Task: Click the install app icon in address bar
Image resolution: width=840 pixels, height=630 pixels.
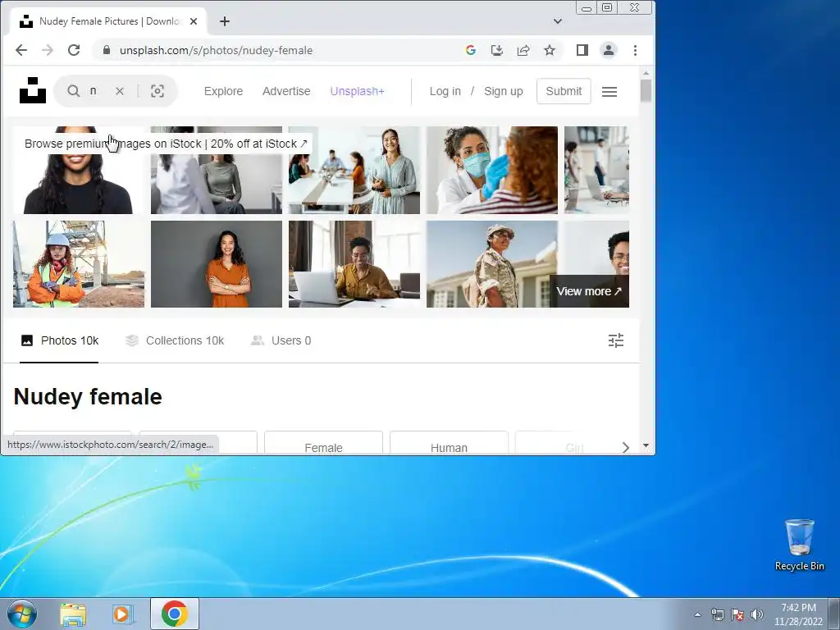Action: 496,50
